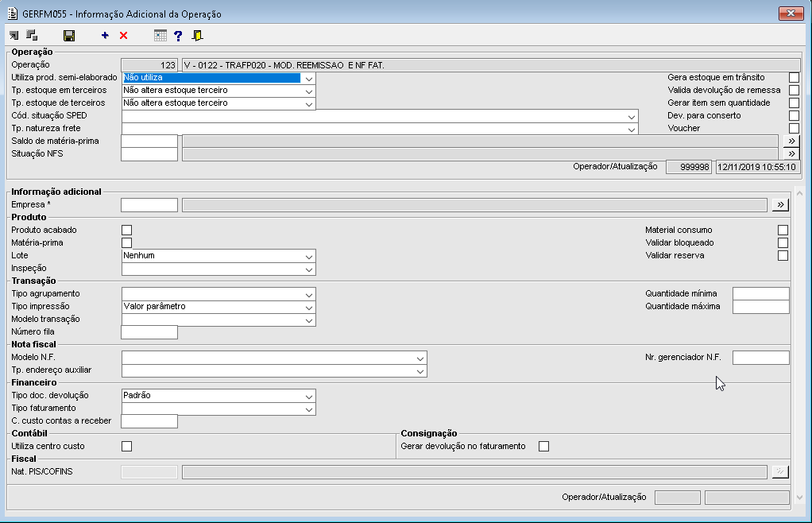Toggle Dev. para conserto checkbox
This screenshot has width=812, height=523.
pos(794,115)
